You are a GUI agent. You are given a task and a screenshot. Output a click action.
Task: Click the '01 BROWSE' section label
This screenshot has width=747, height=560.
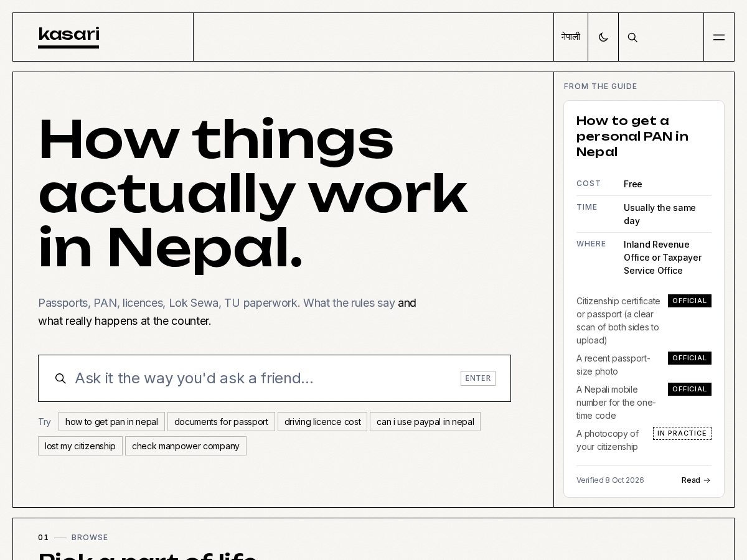point(73,538)
